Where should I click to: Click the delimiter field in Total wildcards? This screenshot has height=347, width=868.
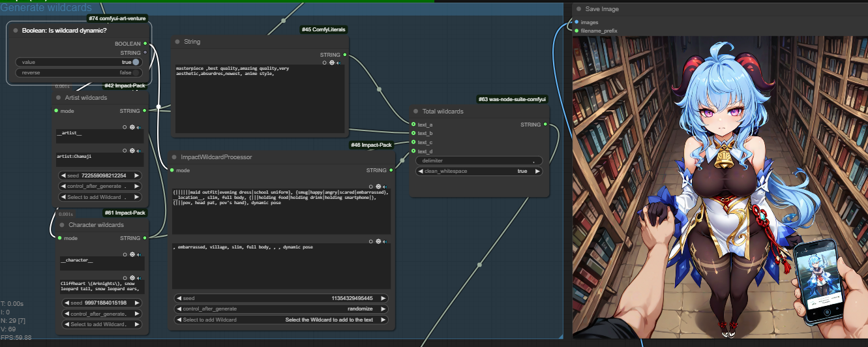[479, 160]
